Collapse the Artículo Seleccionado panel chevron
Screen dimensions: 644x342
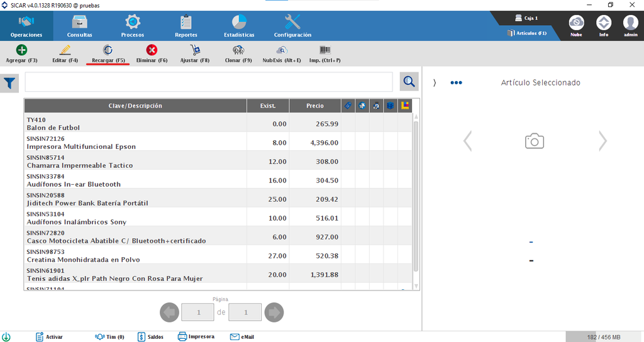click(x=434, y=82)
